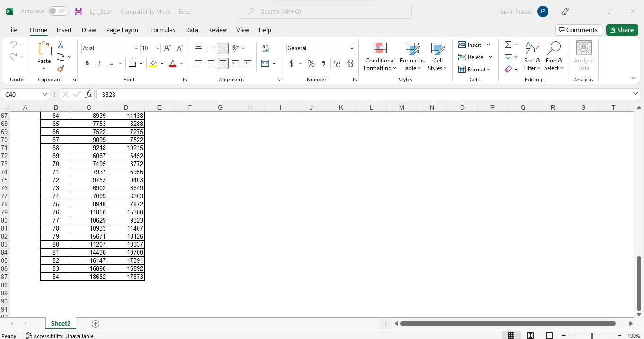Click the Share button
This screenshot has width=644, height=339.
pyautogui.click(x=622, y=29)
